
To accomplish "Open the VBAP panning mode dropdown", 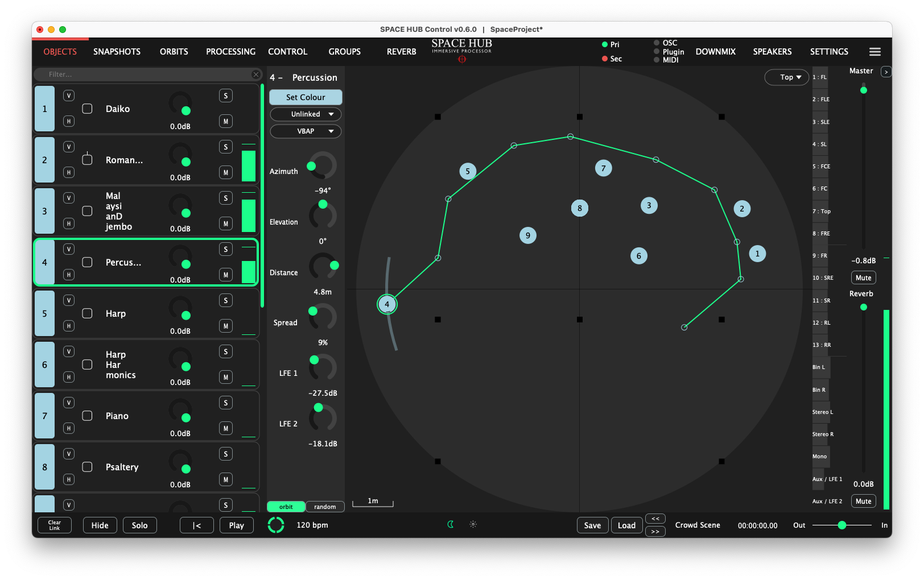I will point(306,131).
